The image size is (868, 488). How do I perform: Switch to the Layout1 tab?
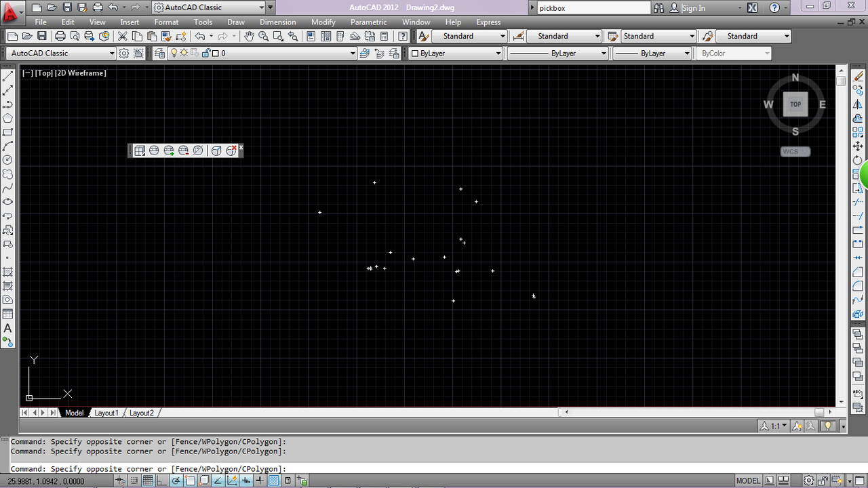tap(106, 413)
